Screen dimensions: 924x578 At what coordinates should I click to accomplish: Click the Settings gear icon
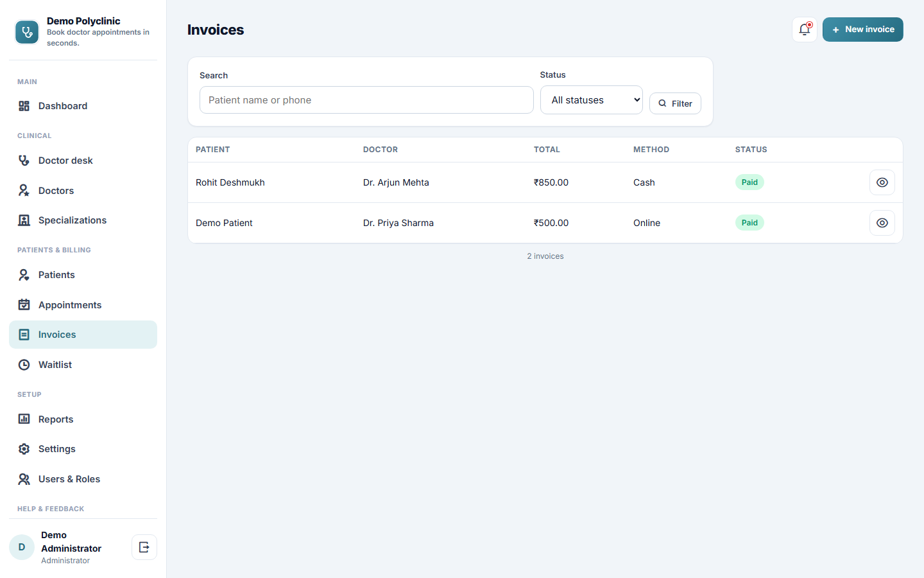tap(24, 449)
